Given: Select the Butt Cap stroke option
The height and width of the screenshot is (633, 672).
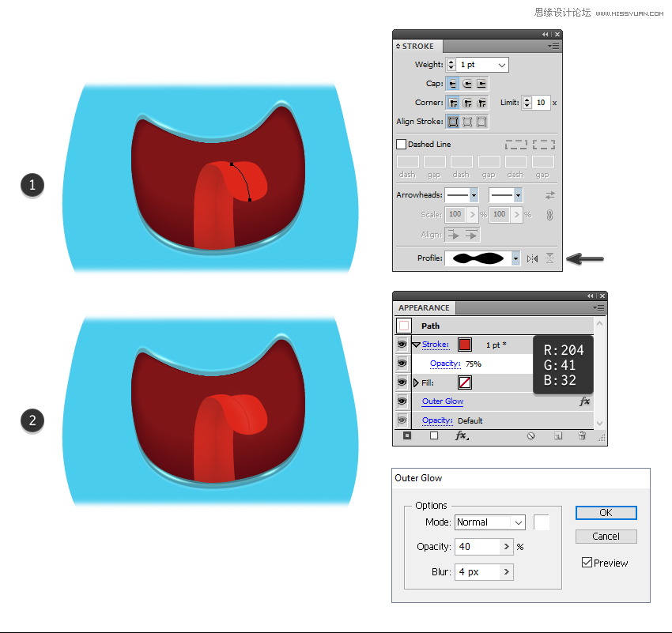Looking at the screenshot, I should [x=452, y=84].
